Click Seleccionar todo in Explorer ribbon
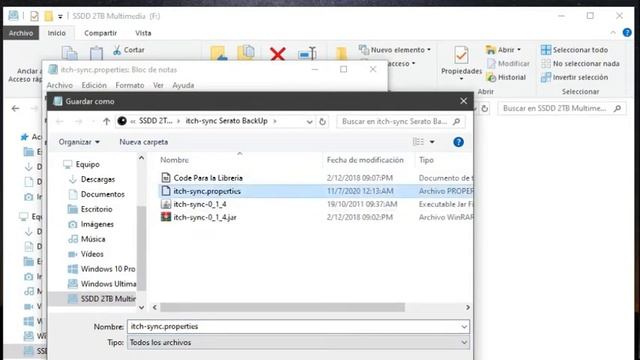 pos(574,50)
